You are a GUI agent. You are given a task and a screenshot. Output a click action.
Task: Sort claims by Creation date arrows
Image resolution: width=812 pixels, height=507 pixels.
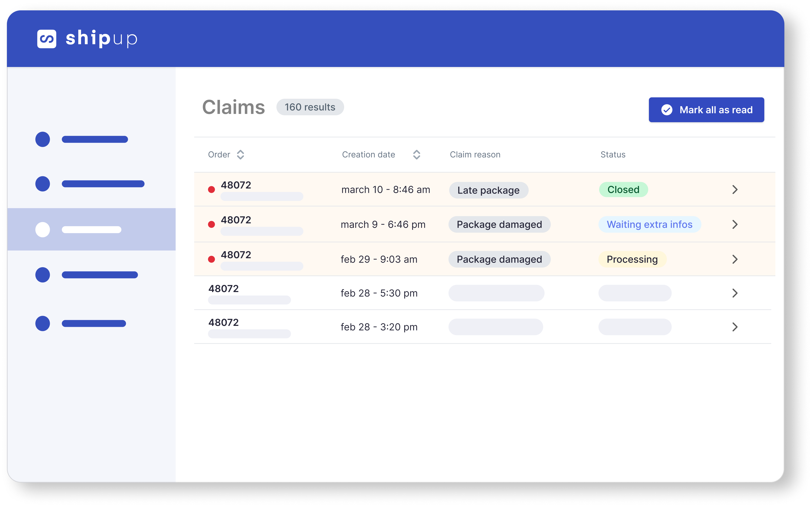tap(416, 155)
